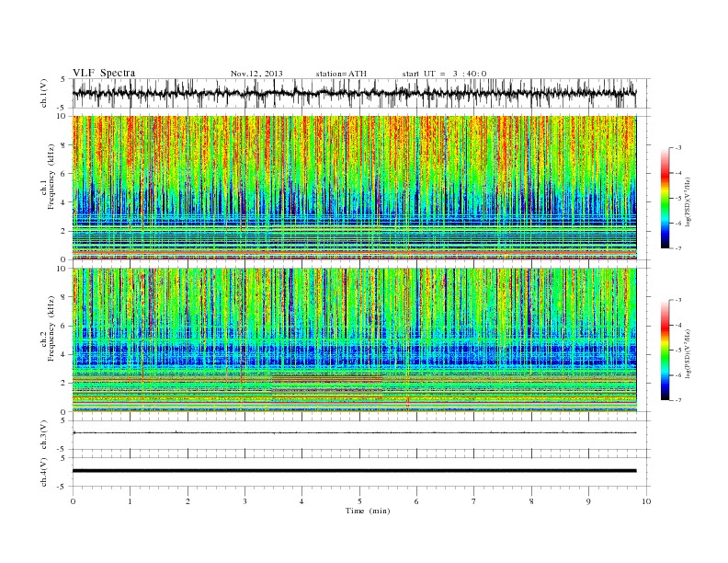This screenshot has height=563, width=728.
Task: Click time axis tick label "2"
Action: [x=188, y=501]
